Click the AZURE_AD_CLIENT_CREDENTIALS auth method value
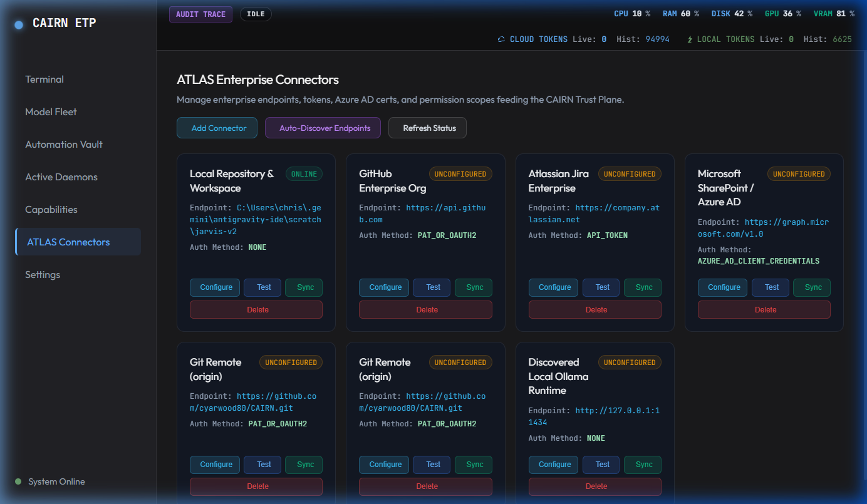This screenshot has width=867, height=504. coord(759,261)
